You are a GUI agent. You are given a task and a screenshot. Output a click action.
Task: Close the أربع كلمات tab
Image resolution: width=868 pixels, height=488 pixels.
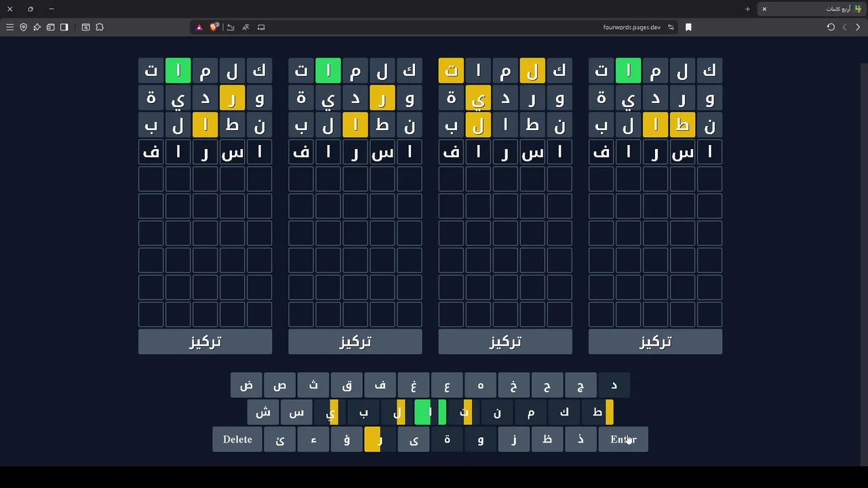pyautogui.click(x=764, y=9)
